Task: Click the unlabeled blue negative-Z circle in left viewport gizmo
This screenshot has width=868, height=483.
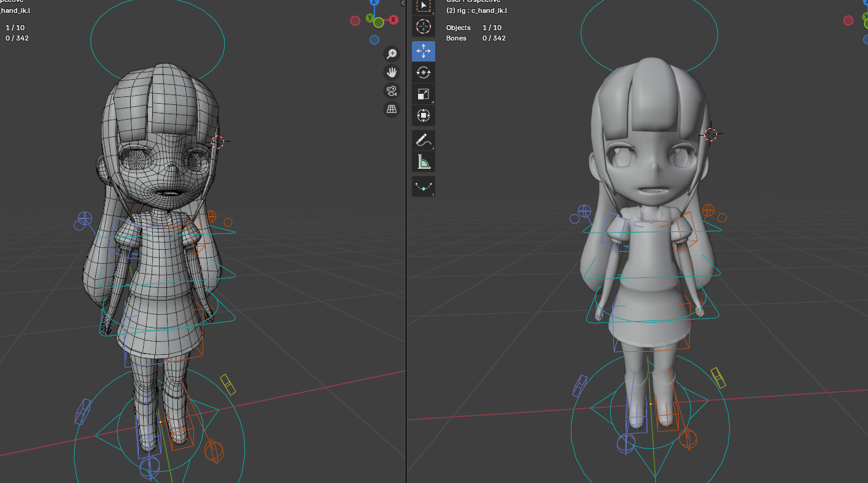Action: (x=374, y=40)
